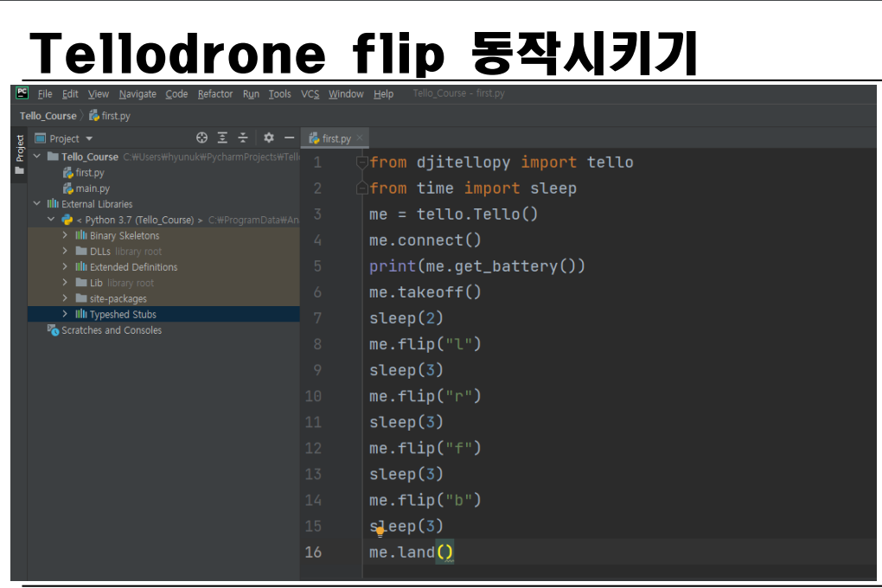Click the Collapse All icon in Project panel

[243, 137]
